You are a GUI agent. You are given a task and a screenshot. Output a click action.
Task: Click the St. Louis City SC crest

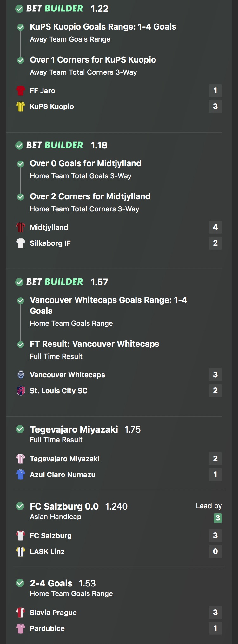21,391
